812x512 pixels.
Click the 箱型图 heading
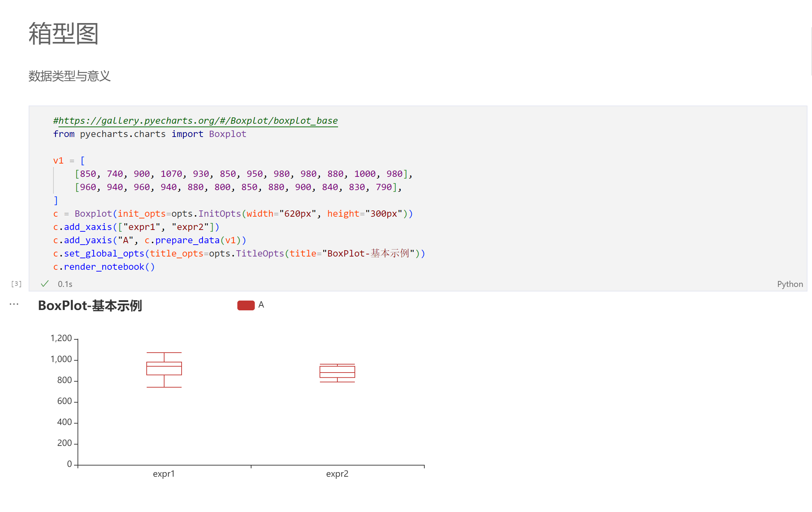tap(64, 34)
